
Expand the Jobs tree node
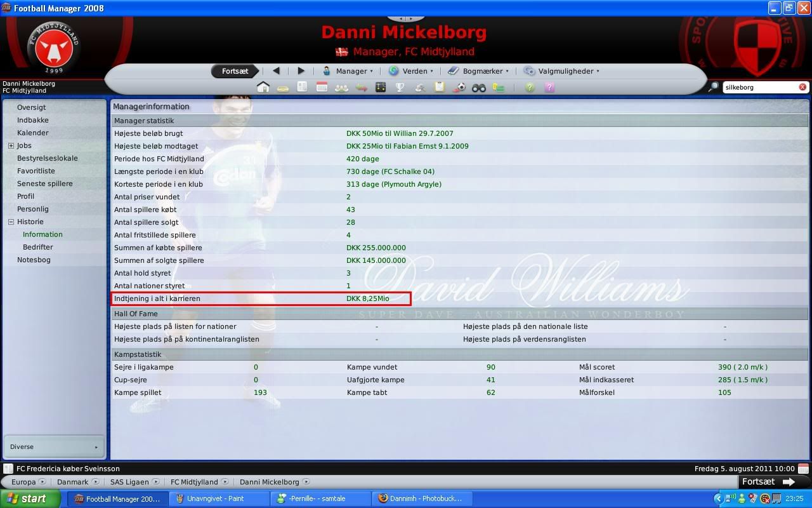coord(11,145)
